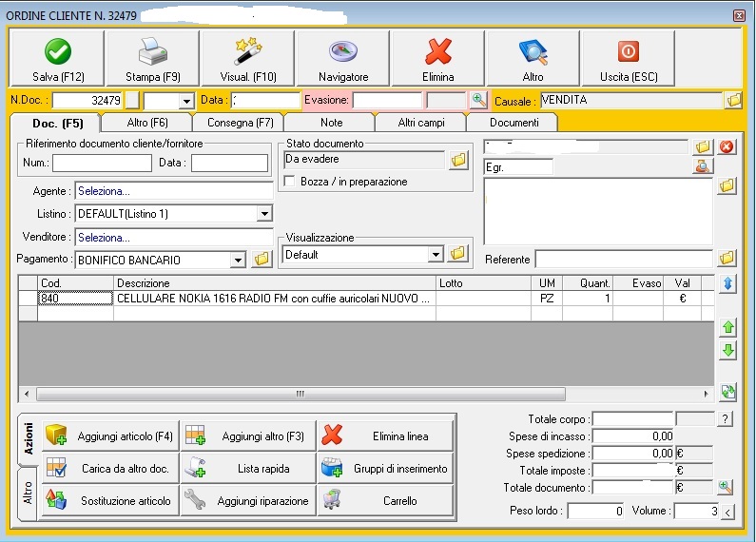
Task: Click the grid scroll right arrow
Action: click(x=706, y=394)
